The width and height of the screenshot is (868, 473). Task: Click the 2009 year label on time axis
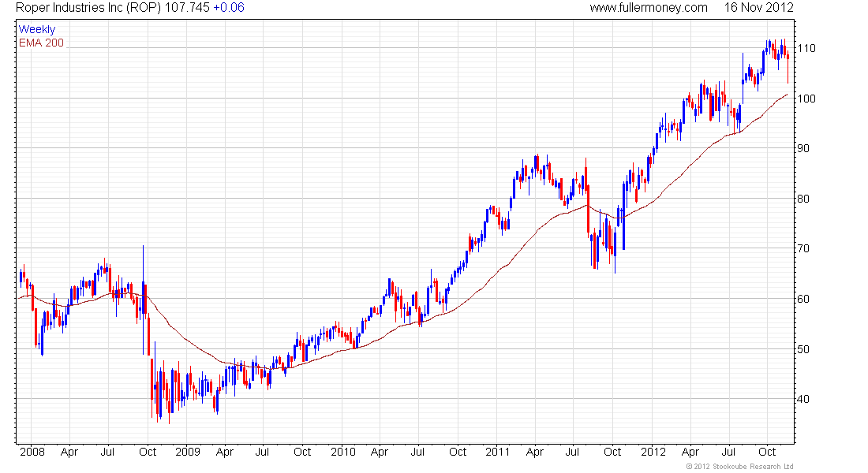pyautogui.click(x=188, y=452)
